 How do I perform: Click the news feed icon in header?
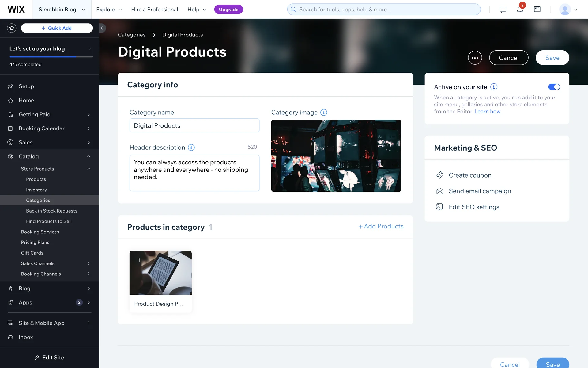pos(537,10)
